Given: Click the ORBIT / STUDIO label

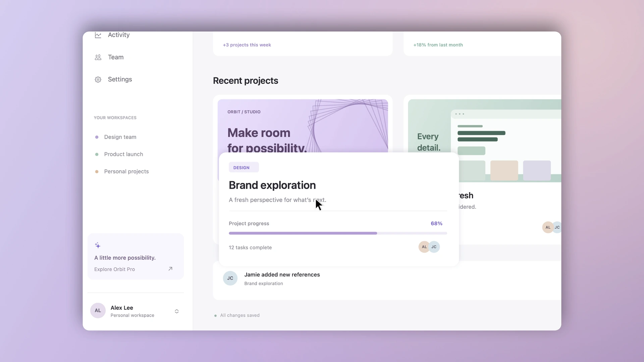Looking at the screenshot, I should tap(244, 112).
